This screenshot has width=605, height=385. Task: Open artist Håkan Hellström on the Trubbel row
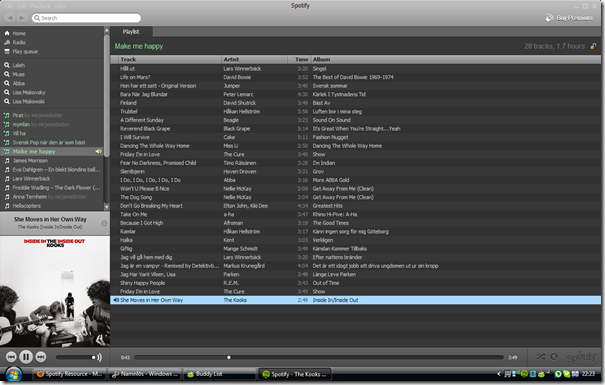click(242, 111)
